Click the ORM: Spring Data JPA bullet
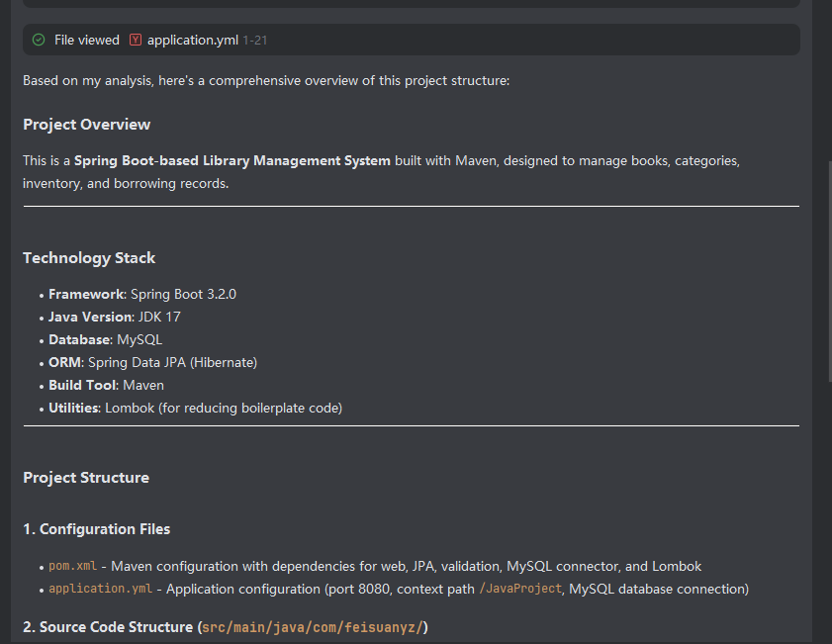 tap(152, 362)
